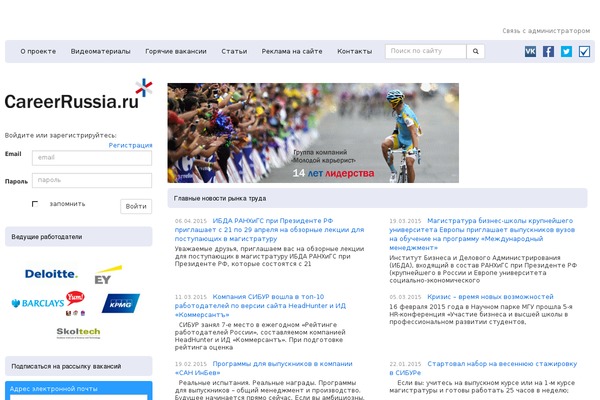Click the checkmark social icon

tap(584, 51)
